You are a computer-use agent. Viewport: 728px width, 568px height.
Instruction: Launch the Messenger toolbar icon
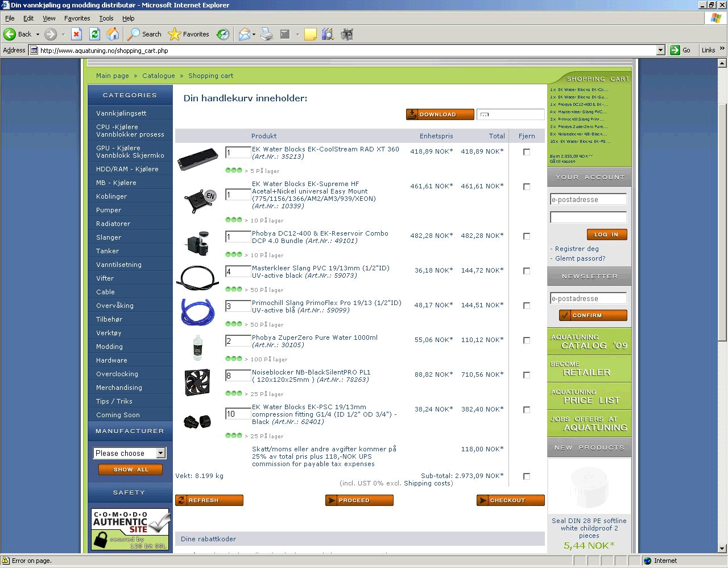point(347,34)
